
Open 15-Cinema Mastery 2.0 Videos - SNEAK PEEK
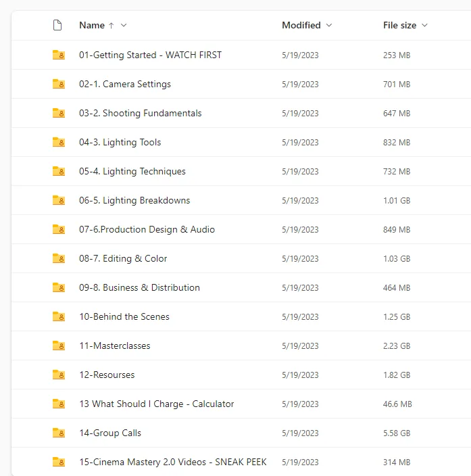[172, 462]
